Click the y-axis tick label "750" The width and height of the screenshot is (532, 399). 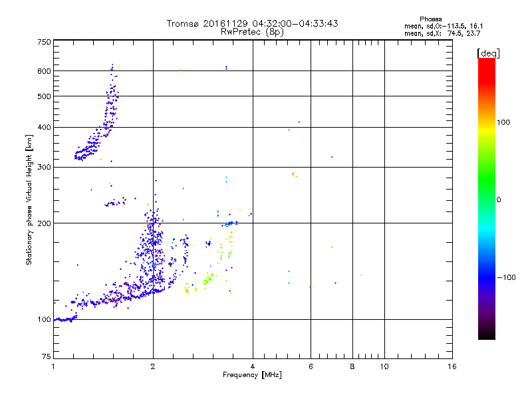pyautogui.click(x=45, y=42)
